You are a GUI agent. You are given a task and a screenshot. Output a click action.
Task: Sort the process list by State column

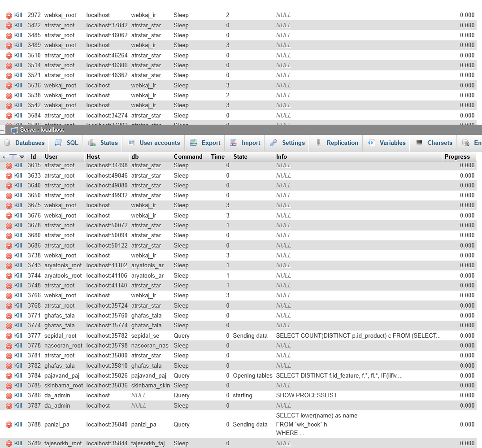tap(240, 157)
